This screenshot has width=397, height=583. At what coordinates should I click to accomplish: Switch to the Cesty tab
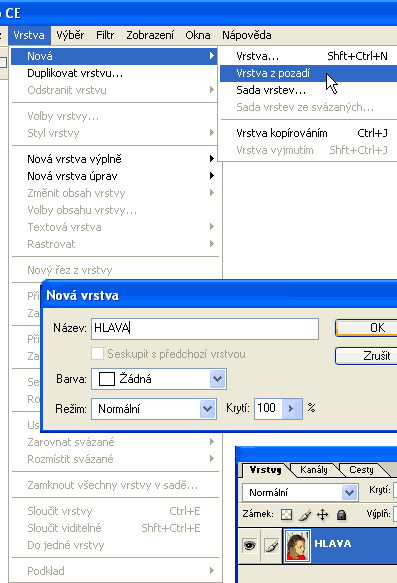(x=361, y=470)
